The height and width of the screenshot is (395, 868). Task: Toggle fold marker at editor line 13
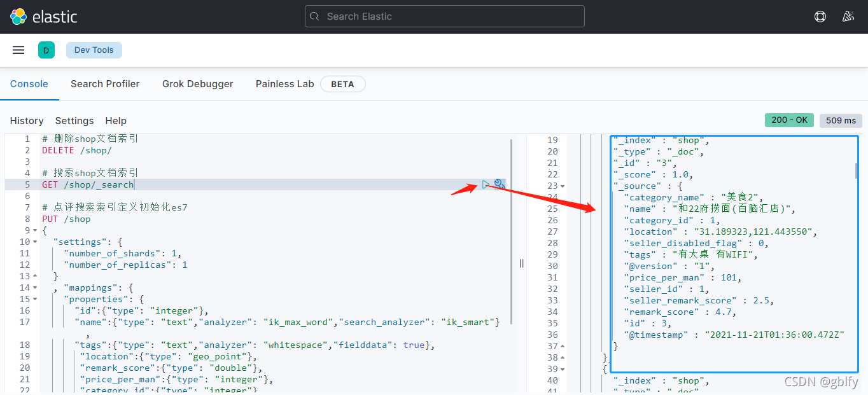pyautogui.click(x=35, y=276)
